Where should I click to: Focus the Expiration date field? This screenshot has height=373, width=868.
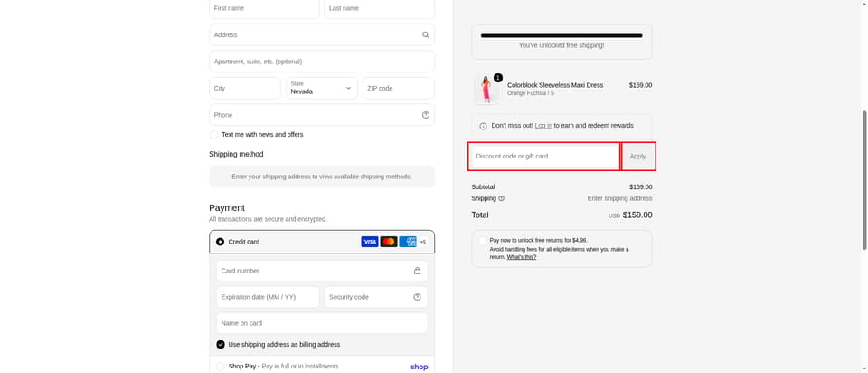pos(268,297)
